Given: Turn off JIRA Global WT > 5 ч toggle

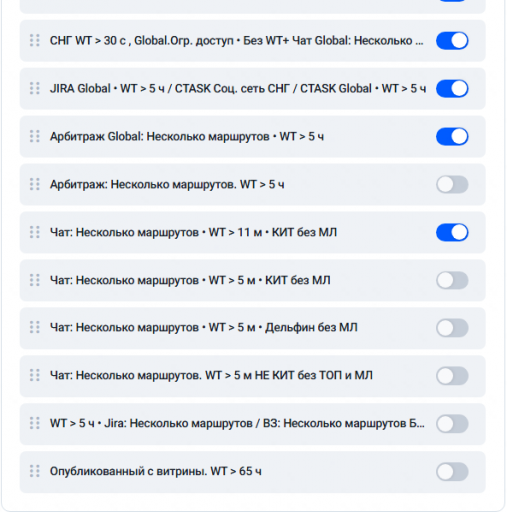Looking at the screenshot, I should coord(452,89).
